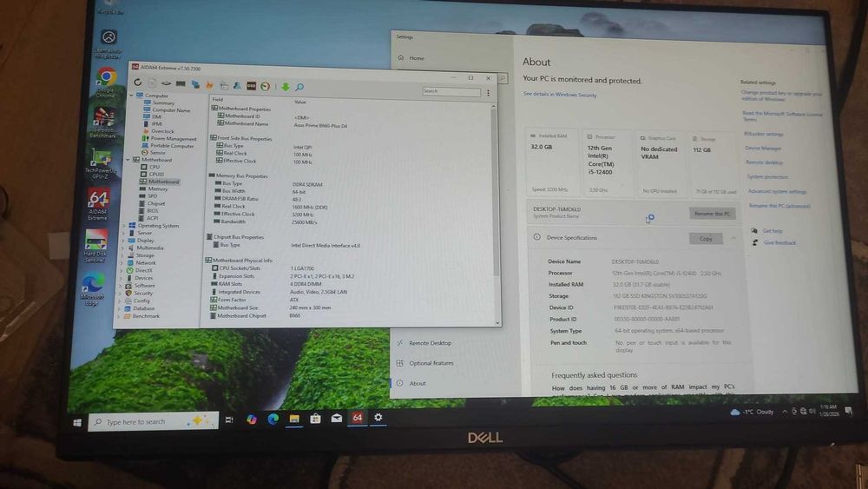Expand the Devices tree node
Viewport: 868px width, 489px height.
120,278
